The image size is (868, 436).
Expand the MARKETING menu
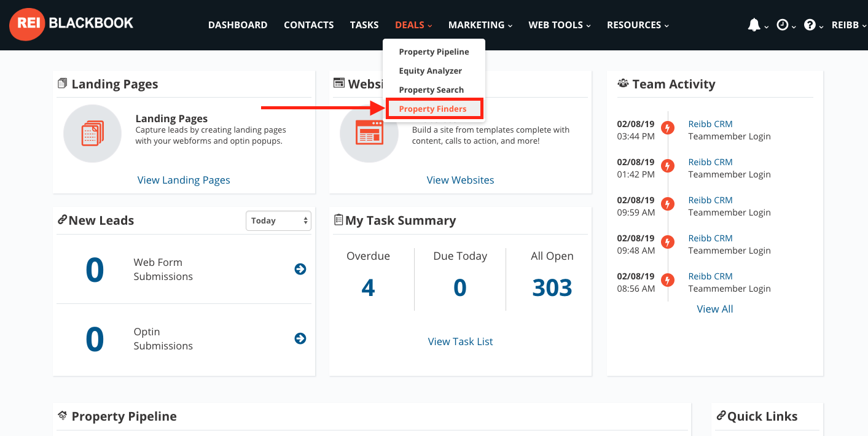[x=480, y=25]
